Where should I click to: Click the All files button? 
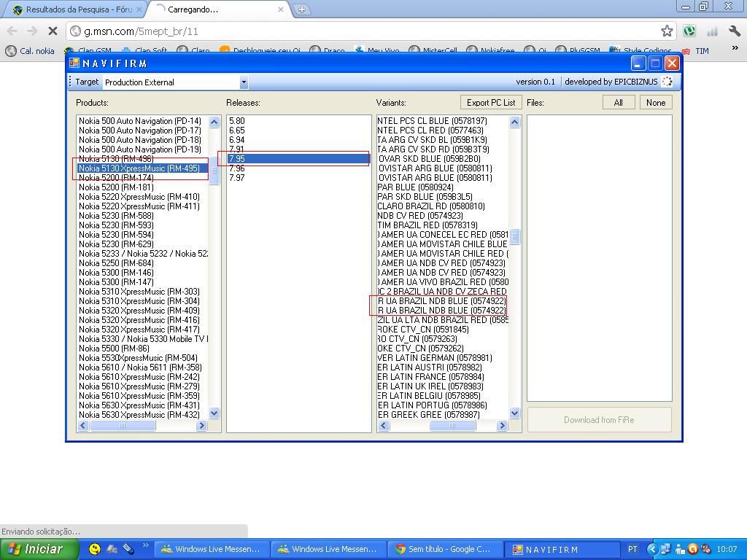(619, 102)
